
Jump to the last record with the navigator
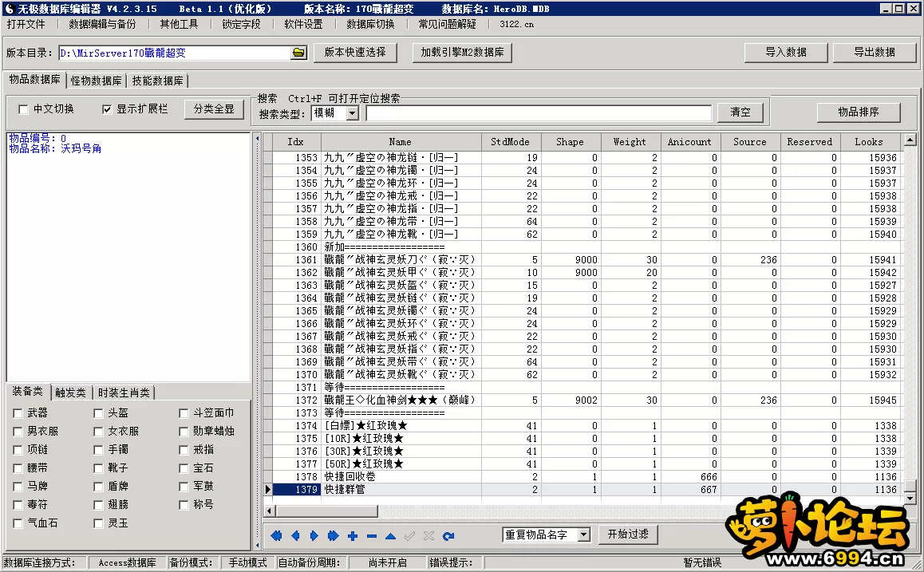point(333,535)
